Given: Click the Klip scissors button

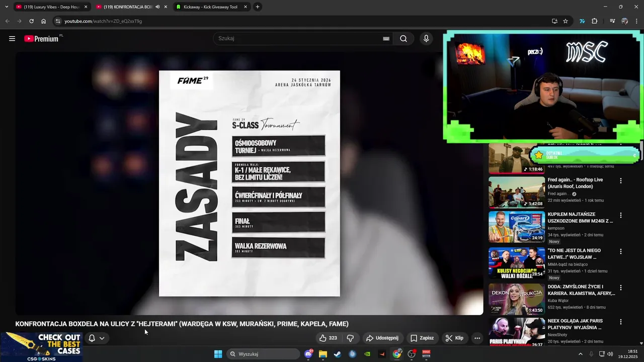Looking at the screenshot, I should [x=454, y=338].
